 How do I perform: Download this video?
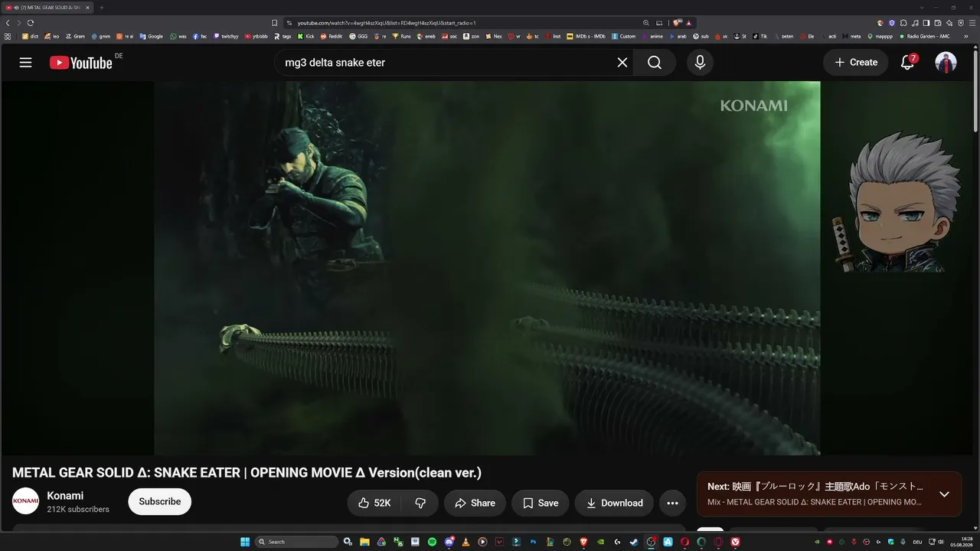(x=614, y=503)
